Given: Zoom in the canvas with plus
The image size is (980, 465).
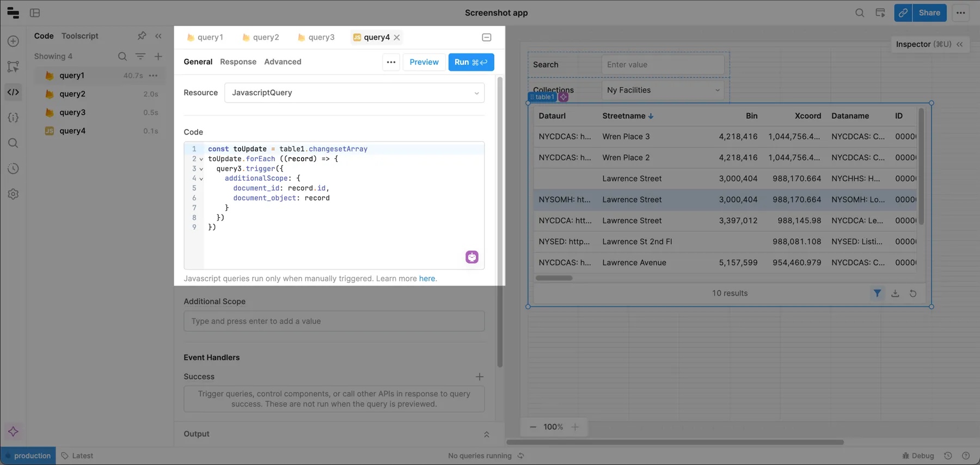Looking at the screenshot, I should [x=575, y=427].
